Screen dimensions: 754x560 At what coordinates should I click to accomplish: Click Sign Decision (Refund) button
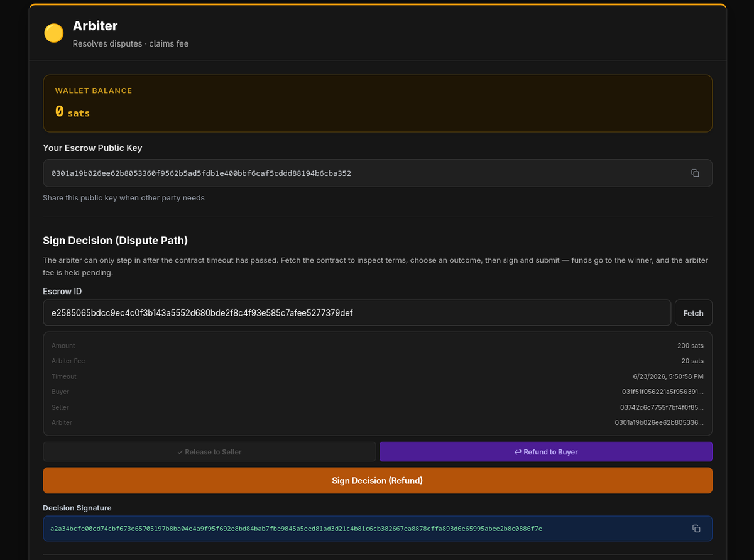coord(378,480)
